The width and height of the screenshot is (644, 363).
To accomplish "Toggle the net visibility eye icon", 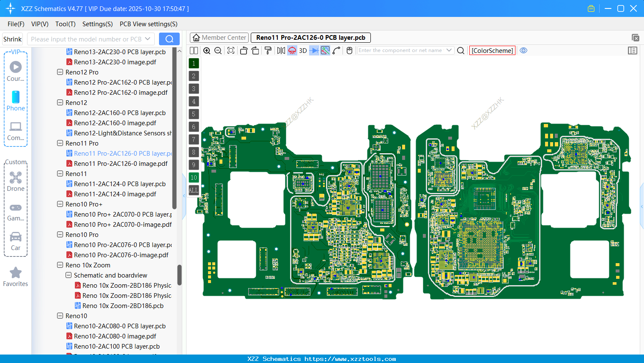I will [523, 50].
